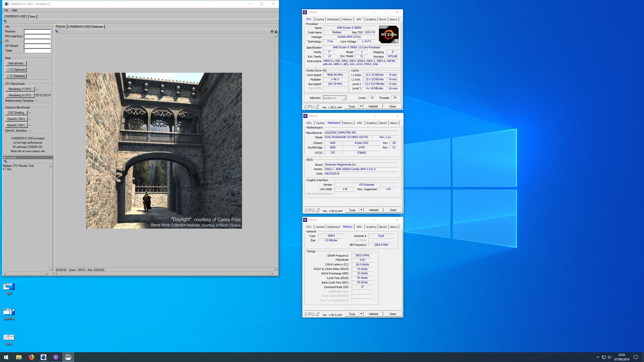
Task: Click the MHz (real freq.) input field
Action: pyautogui.click(x=37, y=36)
